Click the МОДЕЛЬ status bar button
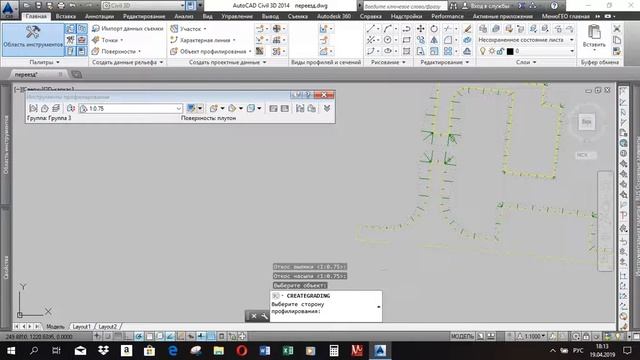 point(462,336)
